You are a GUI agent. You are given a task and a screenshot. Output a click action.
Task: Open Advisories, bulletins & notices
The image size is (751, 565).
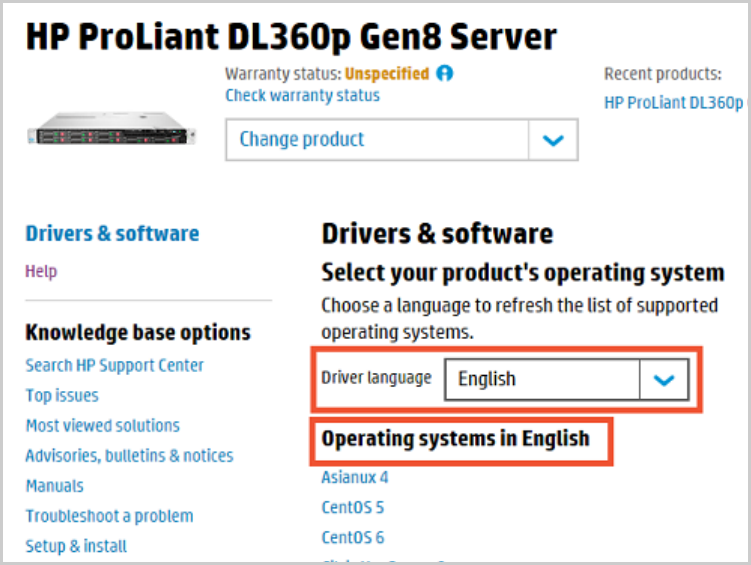[x=129, y=455]
